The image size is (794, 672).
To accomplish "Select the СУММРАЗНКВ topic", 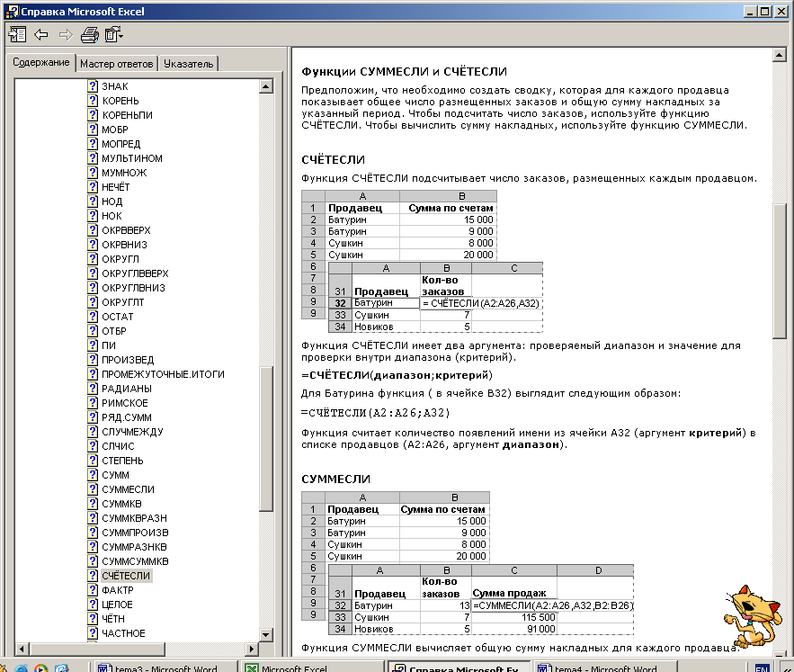I will [134, 547].
